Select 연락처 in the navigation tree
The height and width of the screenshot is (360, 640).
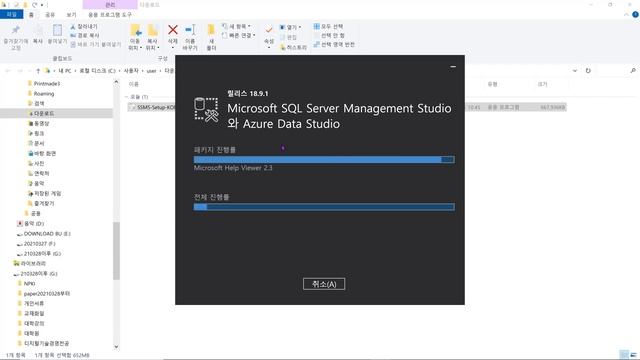pyautogui.click(x=41, y=173)
